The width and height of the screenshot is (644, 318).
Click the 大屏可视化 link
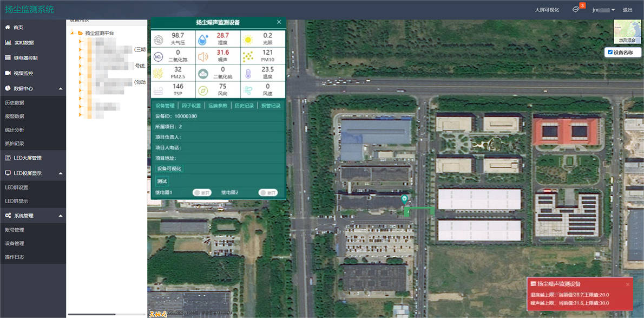[547, 10]
